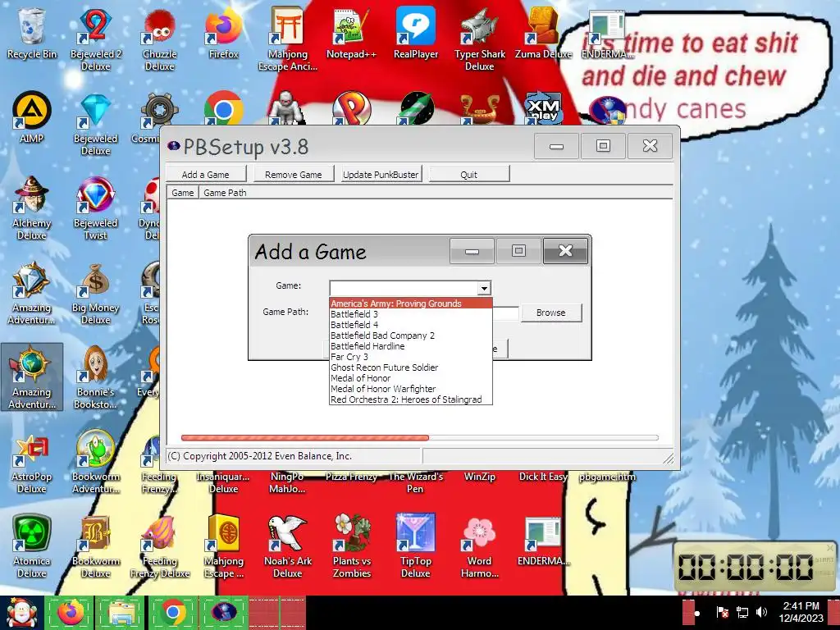The width and height of the screenshot is (840, 630).
Task: Select the Bookworm Adventur... desktop icon
Action: tap(95, 463)
